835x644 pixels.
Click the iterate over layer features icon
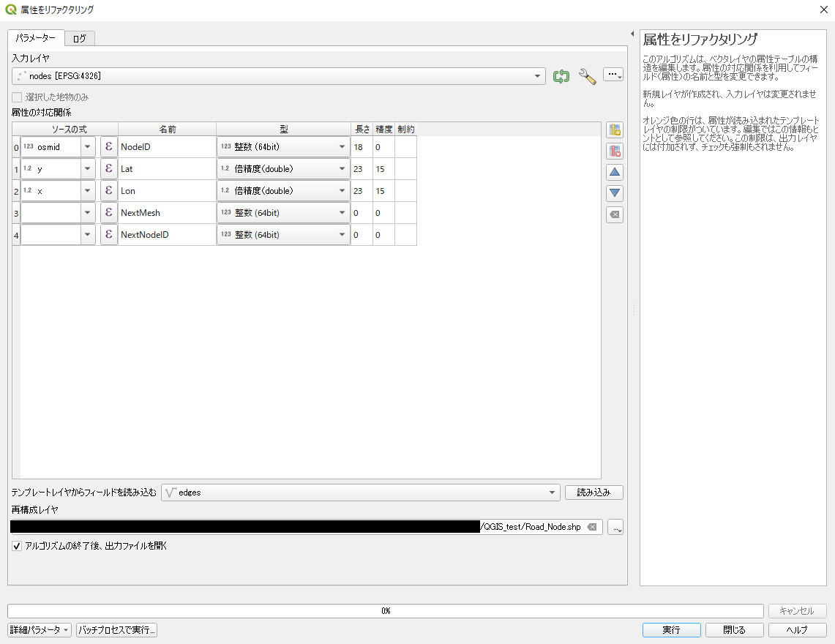[561, 76]
